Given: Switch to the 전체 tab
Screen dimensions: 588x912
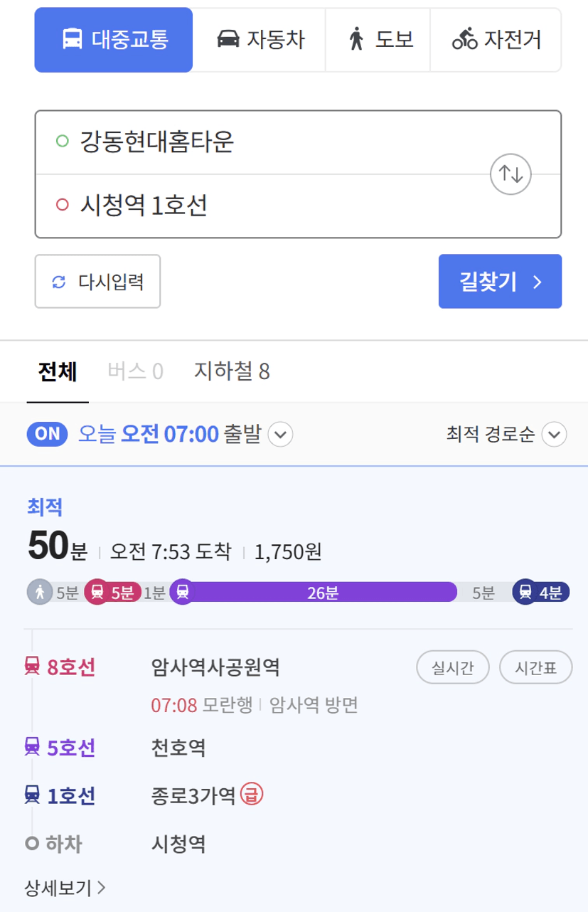Looking at the screenshot, I should 58,371.
